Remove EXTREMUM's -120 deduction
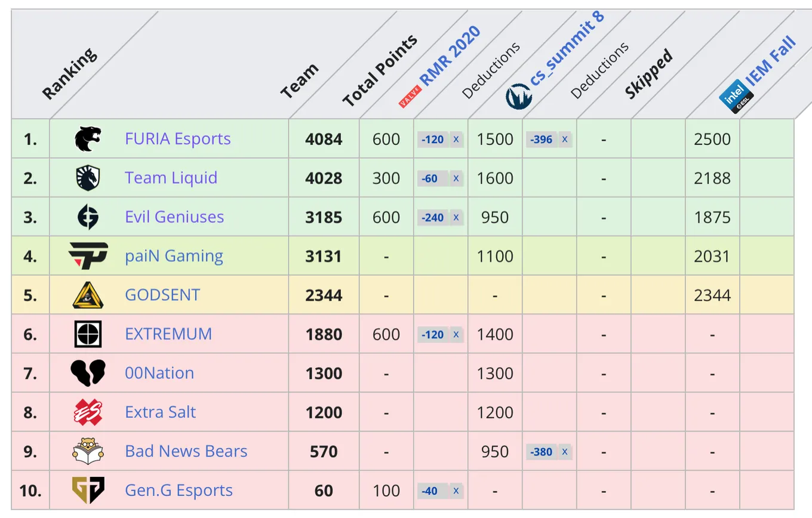 click(x=456, y=335)
